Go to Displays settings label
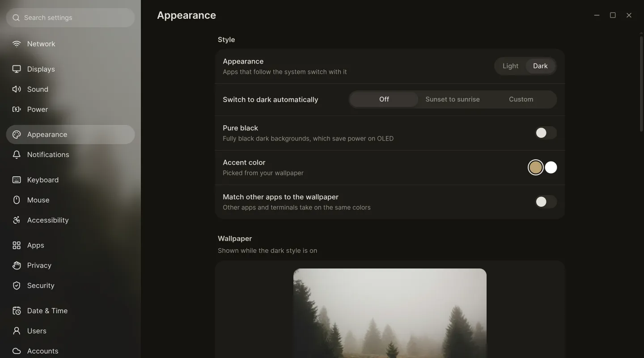 click(x=41, y=69)
